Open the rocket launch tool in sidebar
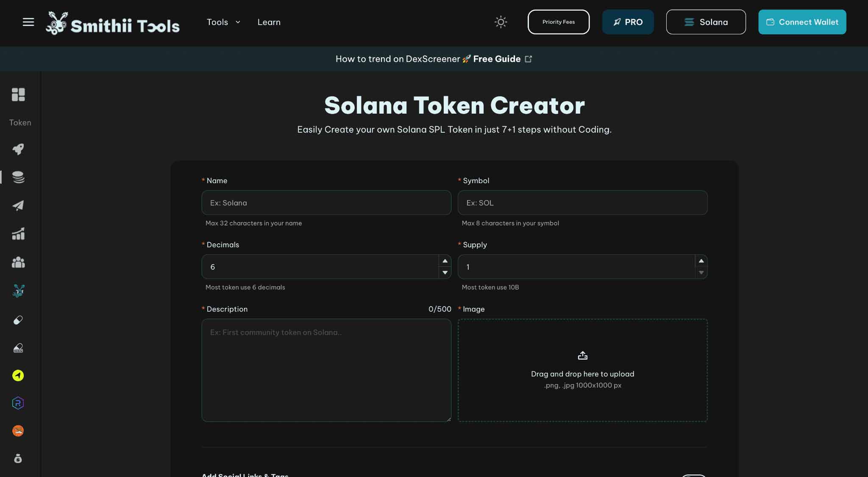Viewport: 868px width, 477px height. click(18, 149)
